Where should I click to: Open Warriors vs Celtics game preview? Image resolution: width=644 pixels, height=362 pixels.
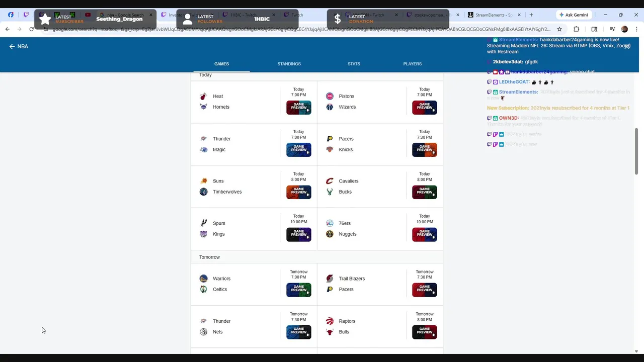(299, 290)
